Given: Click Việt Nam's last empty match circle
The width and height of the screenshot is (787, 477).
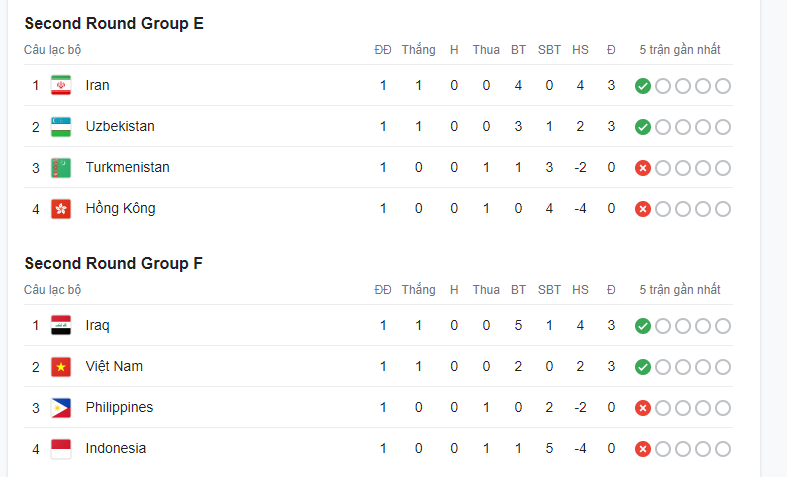Looking at the screenshot, I should coord(723,367).
